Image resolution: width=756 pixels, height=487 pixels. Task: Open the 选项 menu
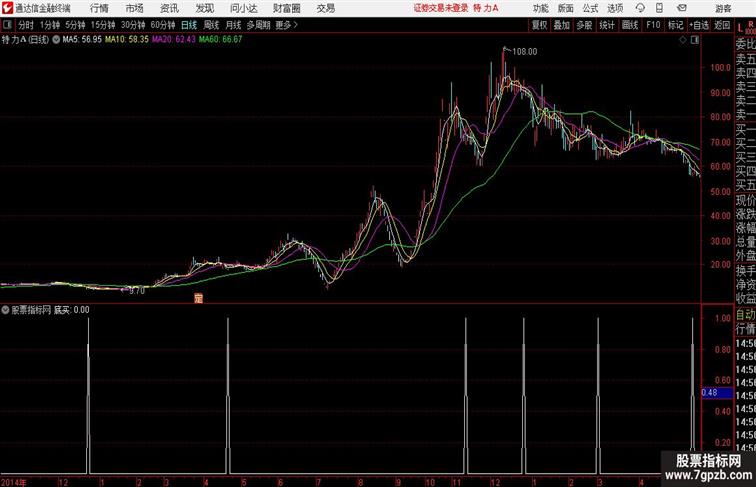click(615, 8)
